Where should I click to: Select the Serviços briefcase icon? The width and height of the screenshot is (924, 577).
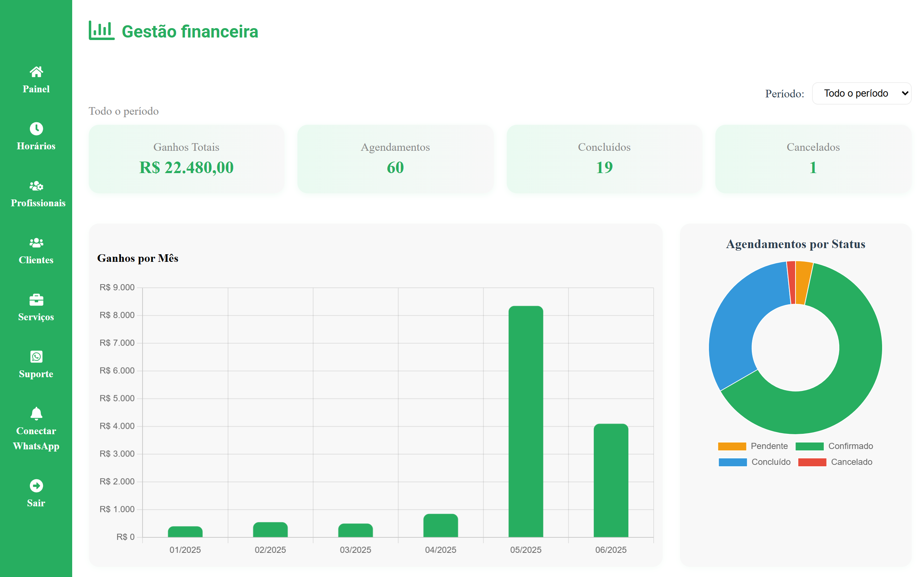pos(36,300)
